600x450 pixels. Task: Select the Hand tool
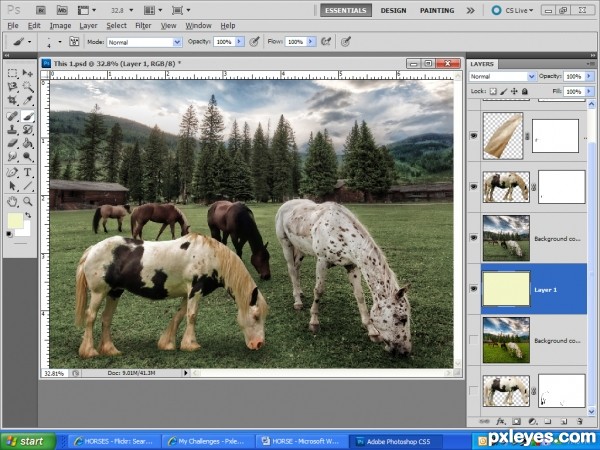12,201
